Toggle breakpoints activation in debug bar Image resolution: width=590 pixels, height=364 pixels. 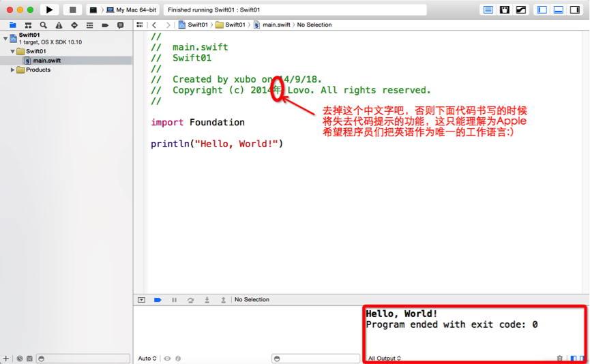point(158,300)
